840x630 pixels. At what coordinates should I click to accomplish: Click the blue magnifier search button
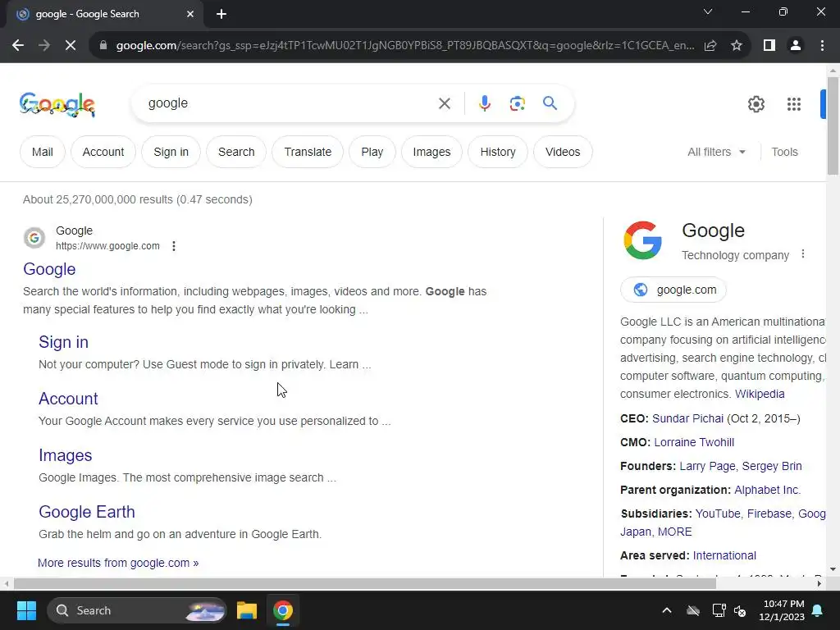[550, 103]
